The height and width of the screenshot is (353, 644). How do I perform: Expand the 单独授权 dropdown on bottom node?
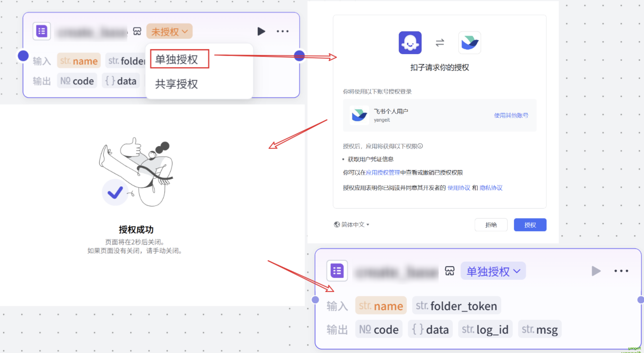coord(493,271)
